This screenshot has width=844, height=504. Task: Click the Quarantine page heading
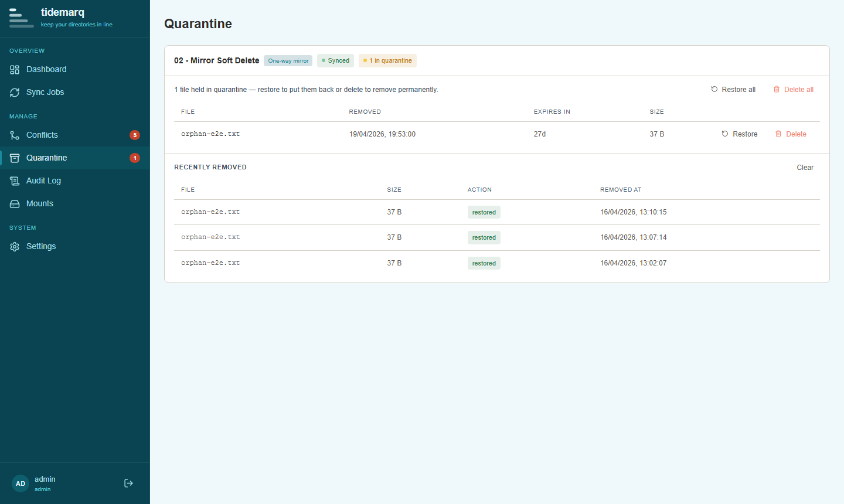[x=198, y=24]
